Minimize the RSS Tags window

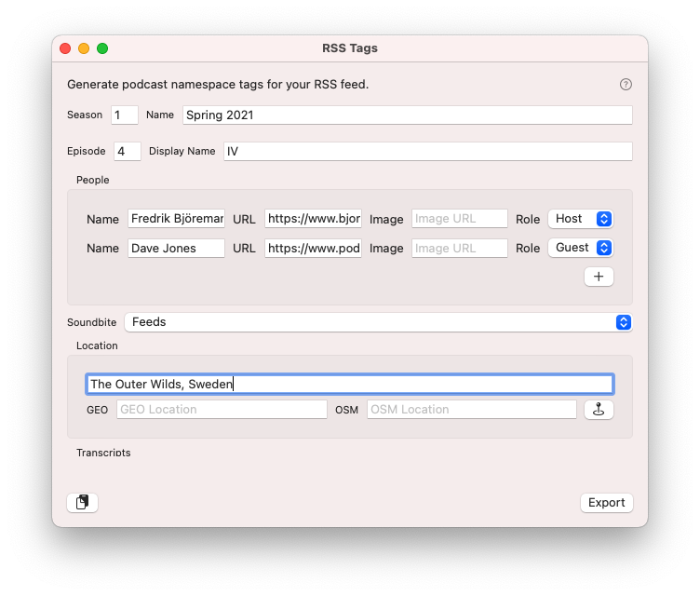[84, 48]
